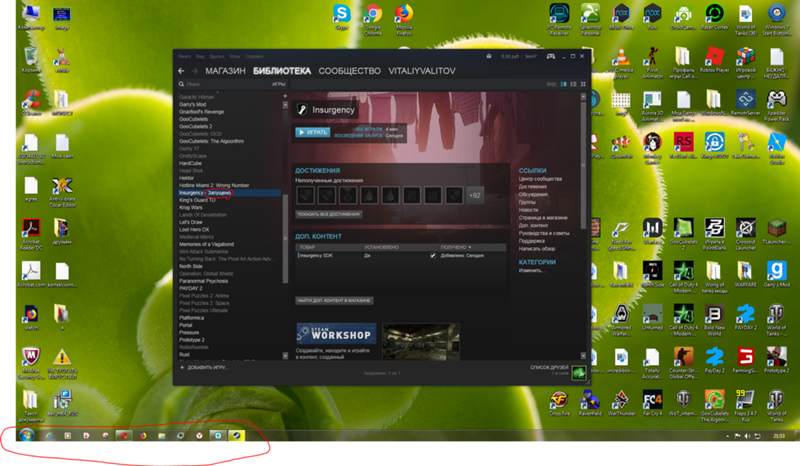Switch library to detail view icon

[x=564, y=84]
